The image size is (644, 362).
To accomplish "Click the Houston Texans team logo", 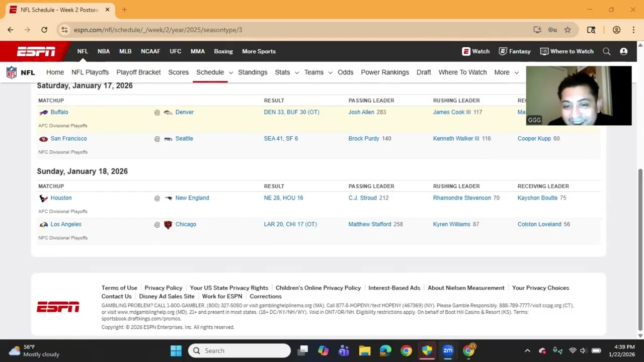I will (x=44, y=198).
